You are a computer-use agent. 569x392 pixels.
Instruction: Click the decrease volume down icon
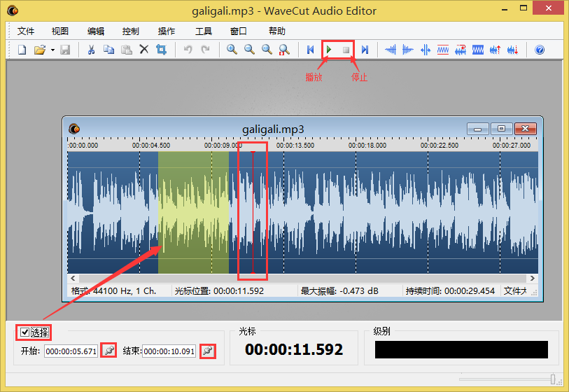(513, 50)
